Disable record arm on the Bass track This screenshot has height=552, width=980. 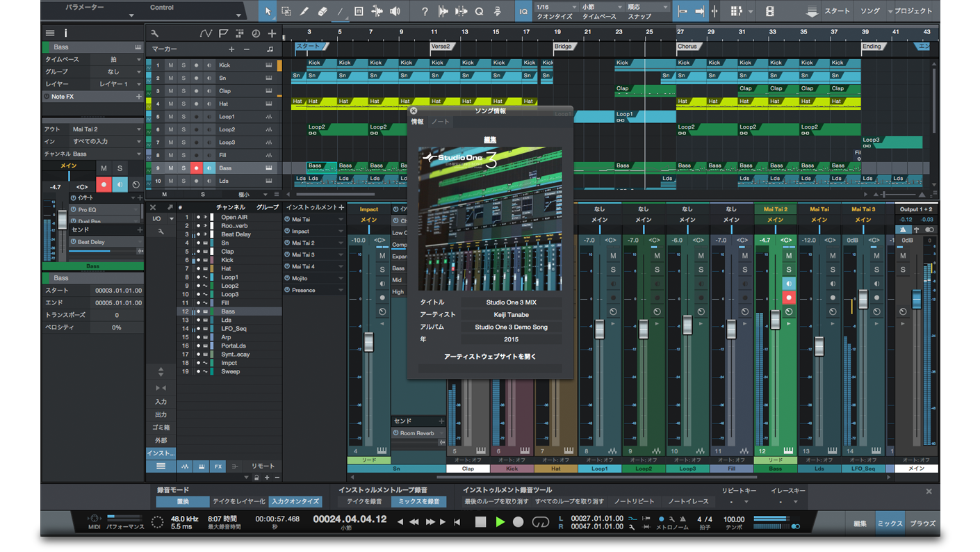pyautogui.click(x=196, y=168)
